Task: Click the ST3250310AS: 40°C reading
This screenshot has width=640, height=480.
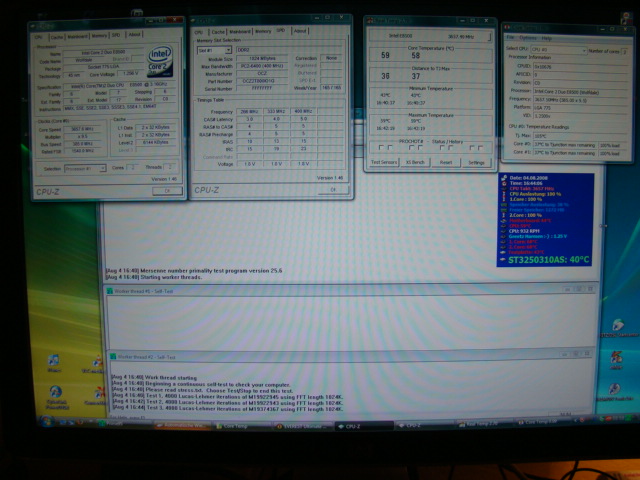Action: point(548,260)
